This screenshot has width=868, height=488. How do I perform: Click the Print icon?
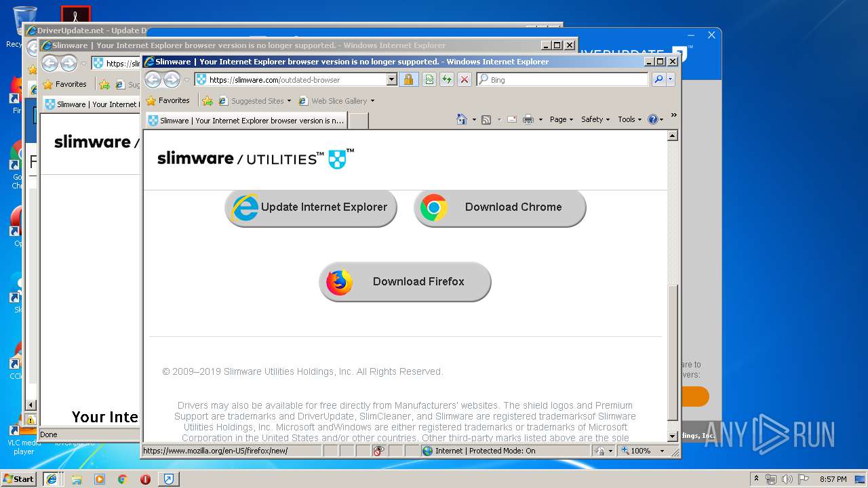[x=528, y=119]
